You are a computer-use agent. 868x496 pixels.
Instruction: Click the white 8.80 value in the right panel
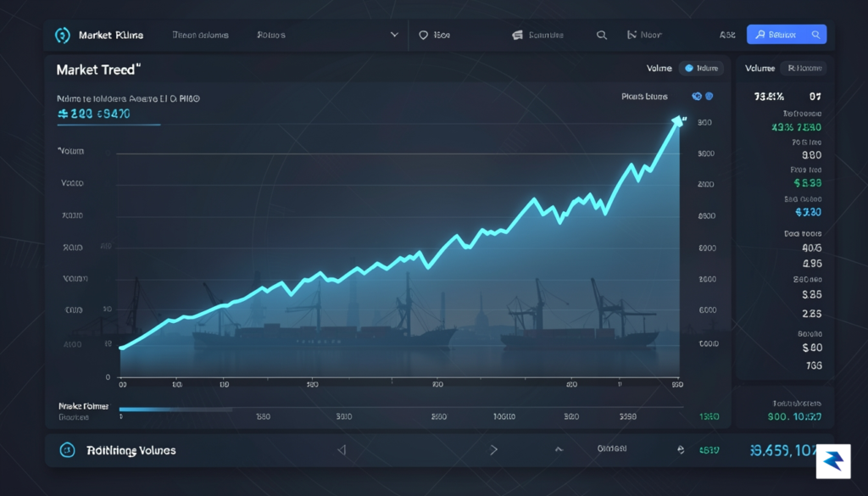[x=811, y=155]
